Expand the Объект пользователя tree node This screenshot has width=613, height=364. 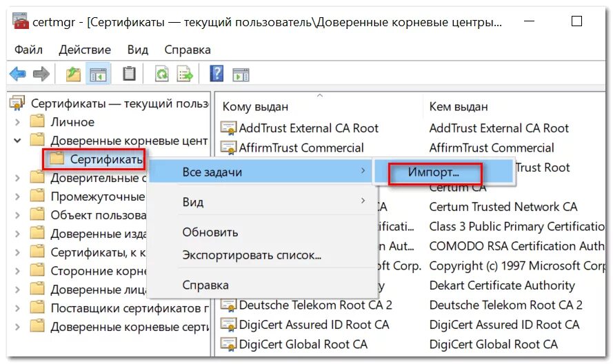pos(18,215)
